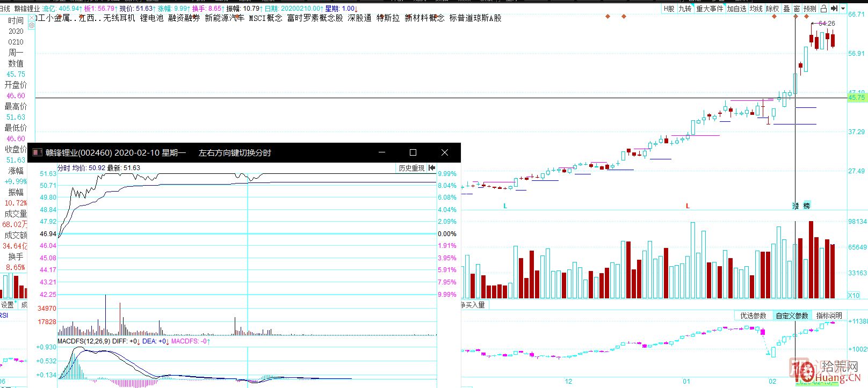This screenshot has width=868, height=388.
Task: Open the 预测 forecast option
Action: pyautogui.click(x=810, y=9)
